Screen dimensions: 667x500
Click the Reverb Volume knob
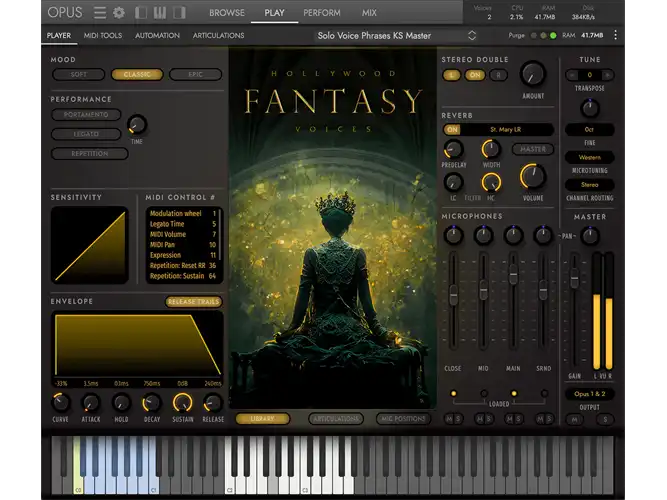pyautogui.click(x=533, y=177)
